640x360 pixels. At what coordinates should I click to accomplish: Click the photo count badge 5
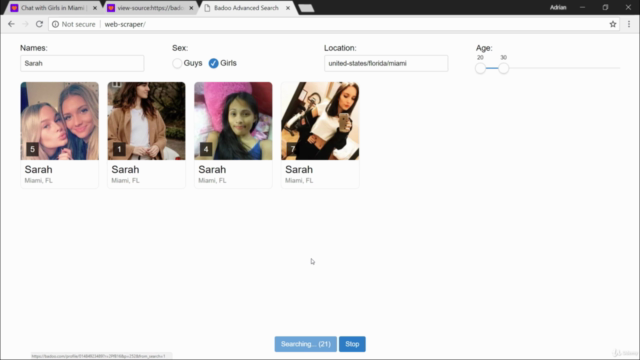(x=32, y=149)
